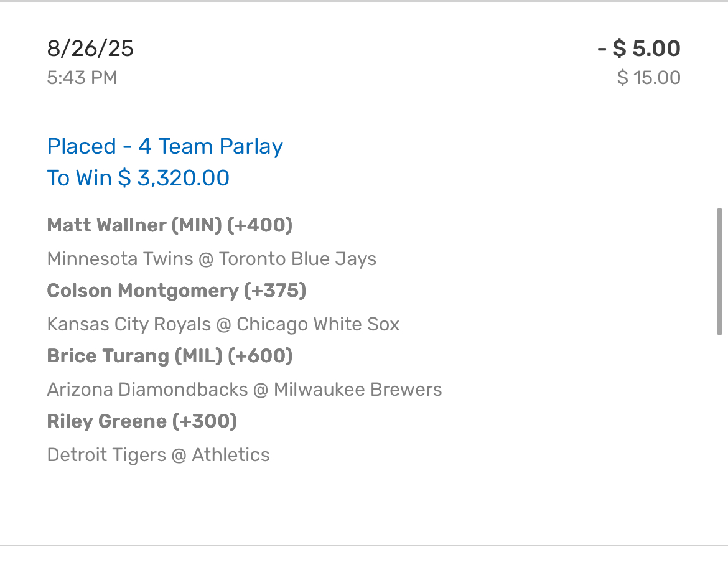Click the Minnesota Twins team name
Viewport: 728px width, 575px height.
[119, 259]
